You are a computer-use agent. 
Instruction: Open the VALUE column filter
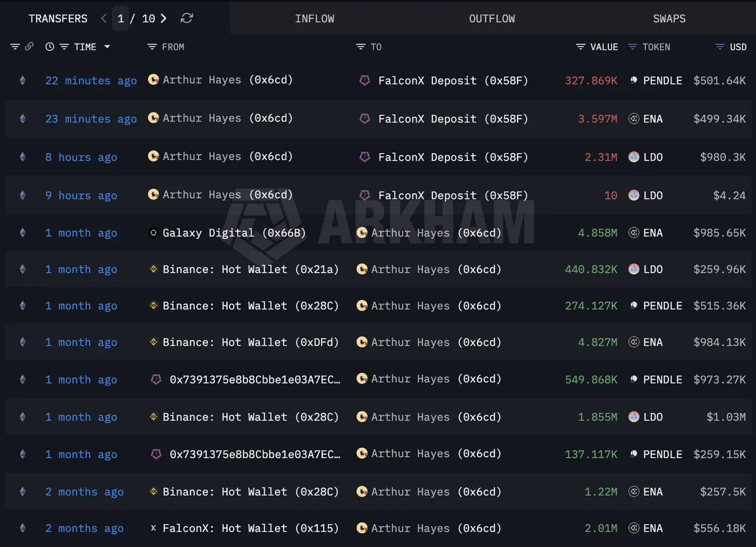pyautogui.click(x=581, y=47)
